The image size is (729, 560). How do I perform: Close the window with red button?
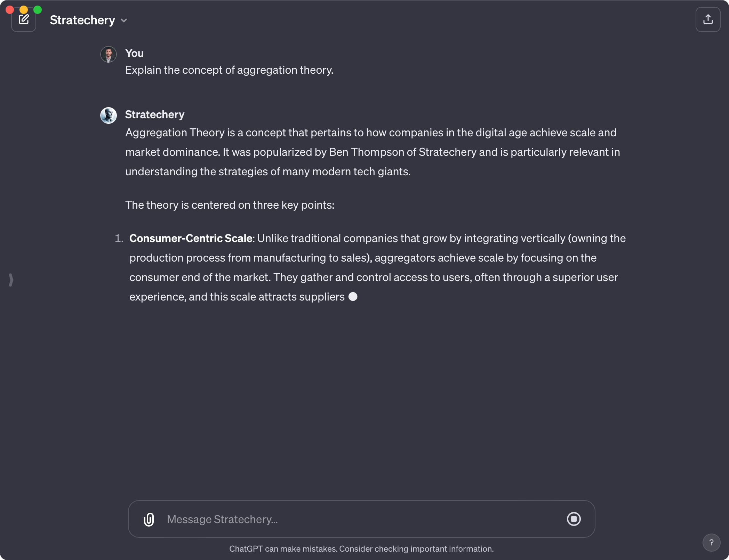(10, 9)
